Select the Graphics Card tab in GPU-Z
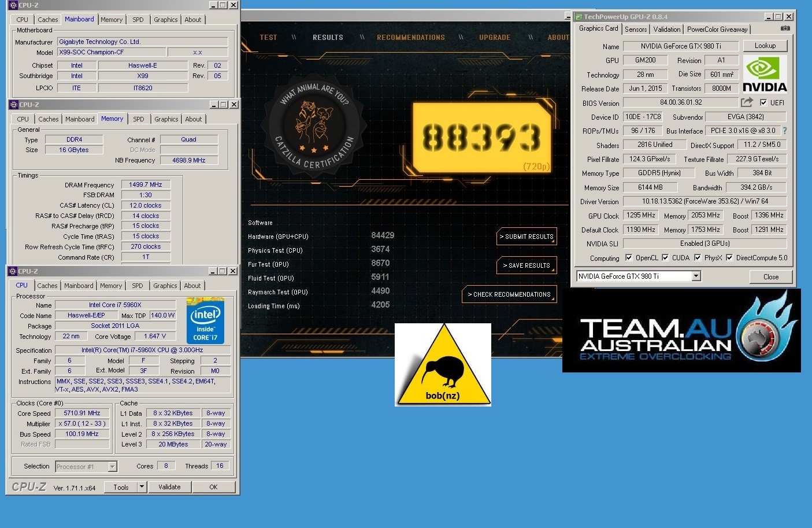The image size is (812, 528). click(599, 28)
